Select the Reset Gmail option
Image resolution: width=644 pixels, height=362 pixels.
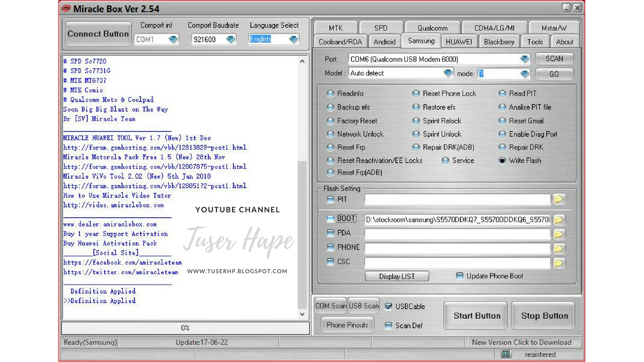(x=502, y=121)
